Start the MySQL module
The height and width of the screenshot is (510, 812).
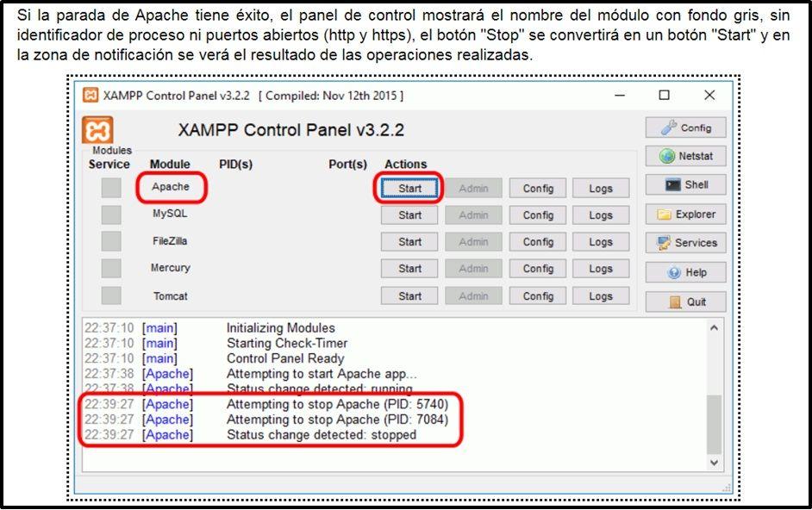coord(409,215)
